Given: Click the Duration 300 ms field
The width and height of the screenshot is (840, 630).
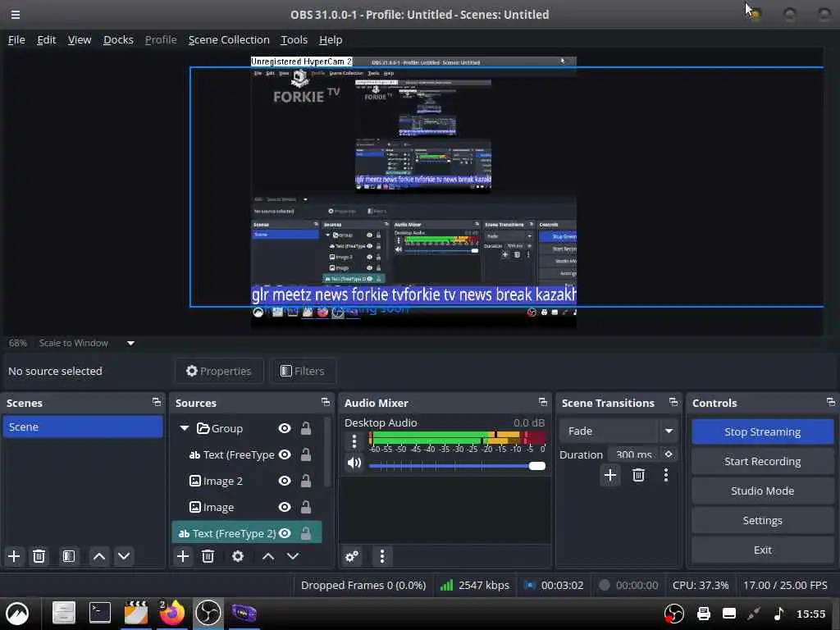Looking at the screenshot, I should [634, 454].
